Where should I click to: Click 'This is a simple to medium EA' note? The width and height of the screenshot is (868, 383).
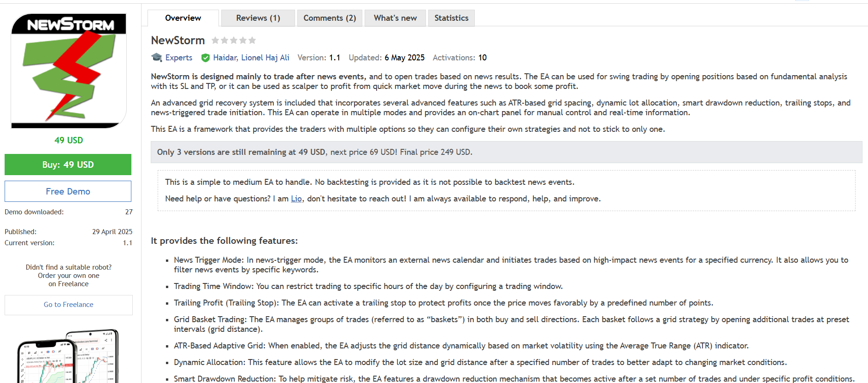pos(370,182)
